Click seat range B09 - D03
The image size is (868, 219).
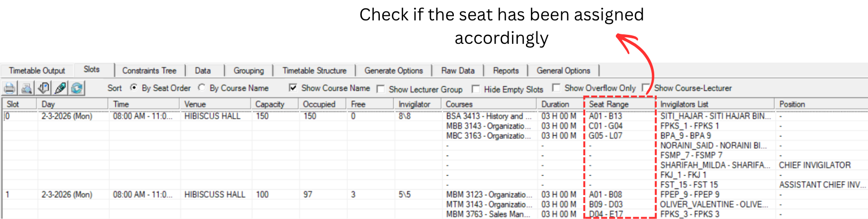(x=606, y=205)
